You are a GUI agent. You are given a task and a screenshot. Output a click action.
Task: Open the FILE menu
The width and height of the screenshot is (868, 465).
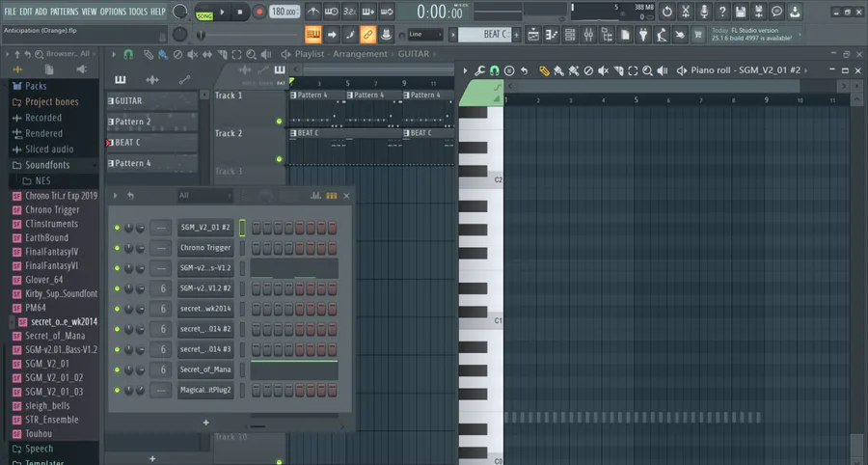pyautogui.click(x=10, y=12)
